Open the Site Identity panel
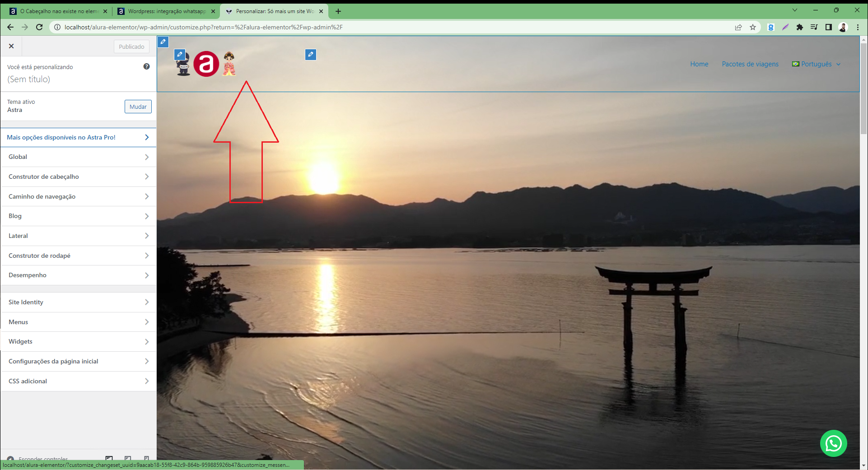This screenshot has width=868, height=470. coord(79,302)
